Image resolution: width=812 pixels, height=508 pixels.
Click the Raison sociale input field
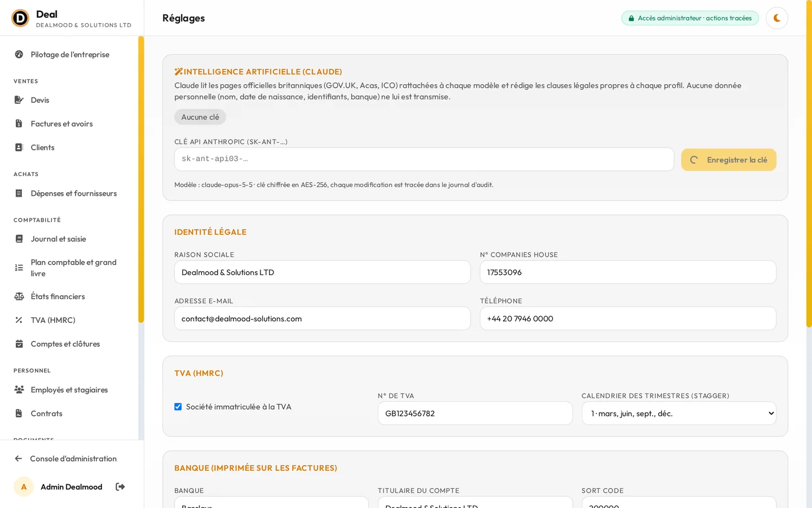tap(323, 272)
